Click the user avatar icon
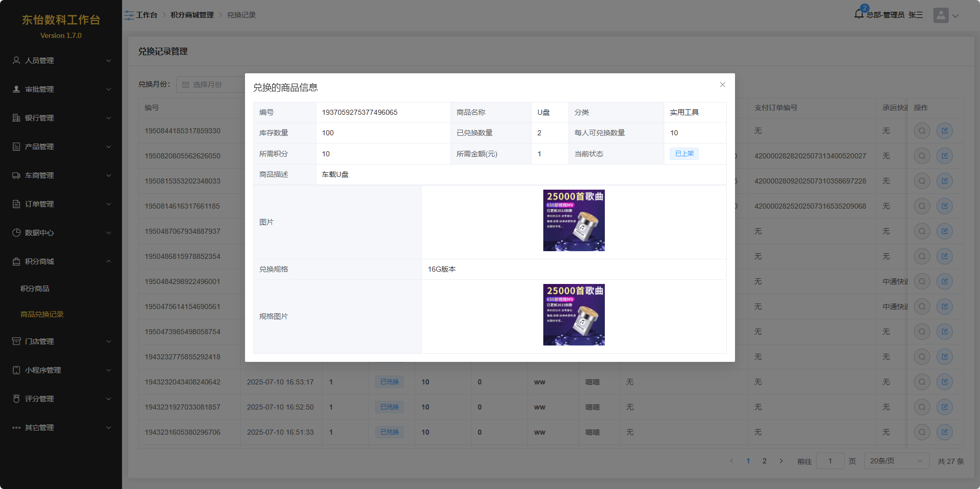Screen dimensions: 980x489 [941, 15]
